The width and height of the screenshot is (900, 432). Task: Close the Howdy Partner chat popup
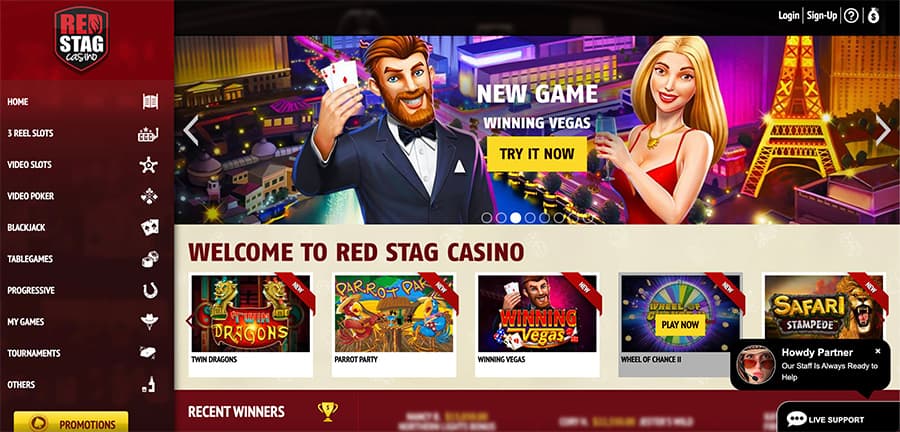pyautogui.click(x=878, y=351)
